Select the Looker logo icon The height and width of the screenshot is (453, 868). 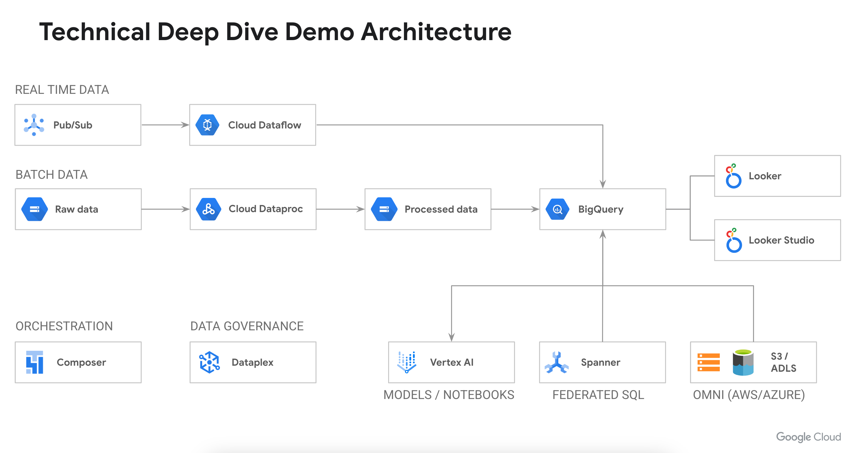coord(733,176)
